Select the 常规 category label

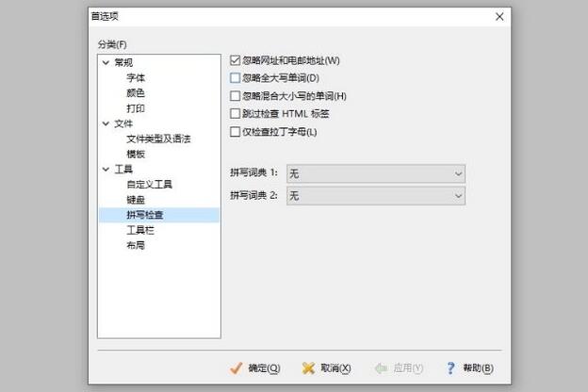(x=123, y=62)
